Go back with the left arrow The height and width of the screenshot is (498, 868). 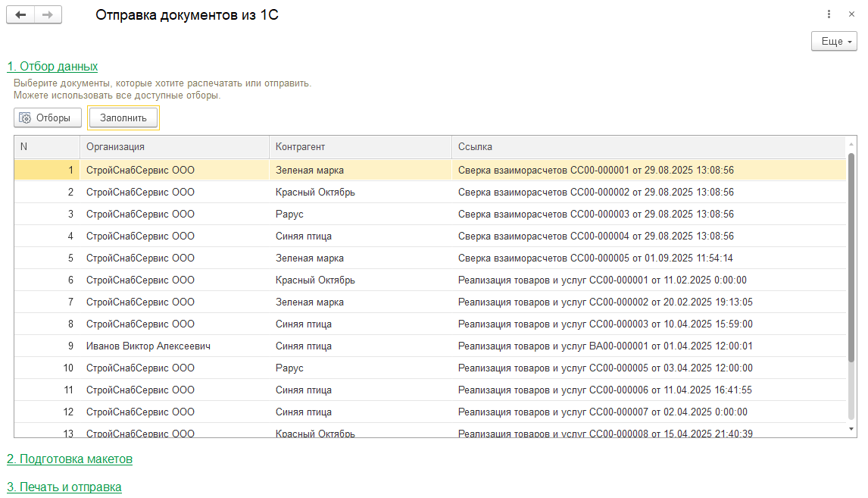[x=20, y=15]
